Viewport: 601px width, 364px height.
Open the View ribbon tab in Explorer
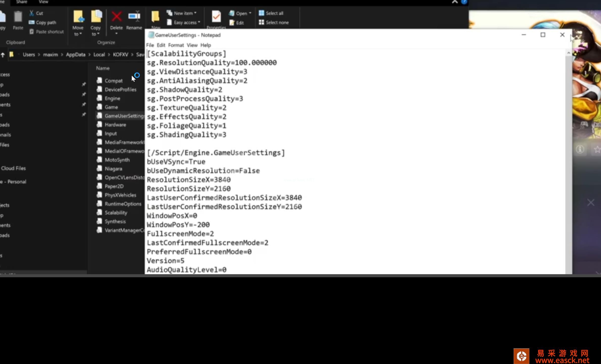tap(43, 2)
